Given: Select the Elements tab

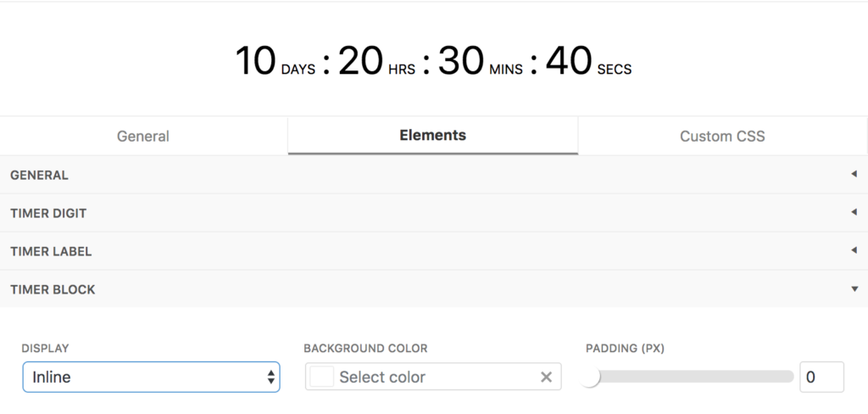Looking at the screenshot, I should (x=433, y=135).
